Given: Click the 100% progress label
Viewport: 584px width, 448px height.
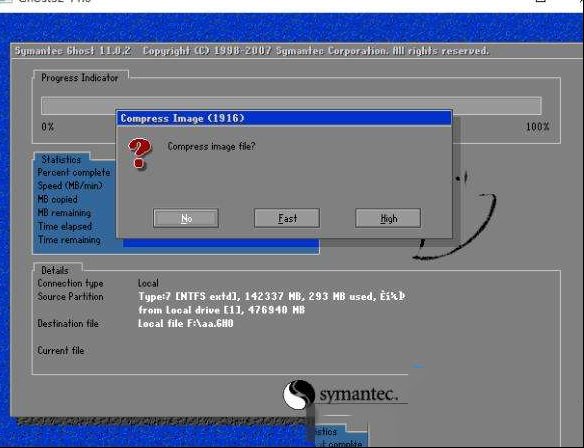Looking at the screenshot, I should pos(537,127).
